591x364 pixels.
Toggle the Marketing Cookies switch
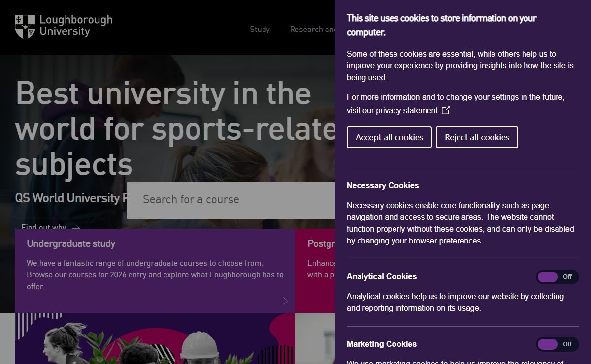pyautogui.click(x=557, y=344)
